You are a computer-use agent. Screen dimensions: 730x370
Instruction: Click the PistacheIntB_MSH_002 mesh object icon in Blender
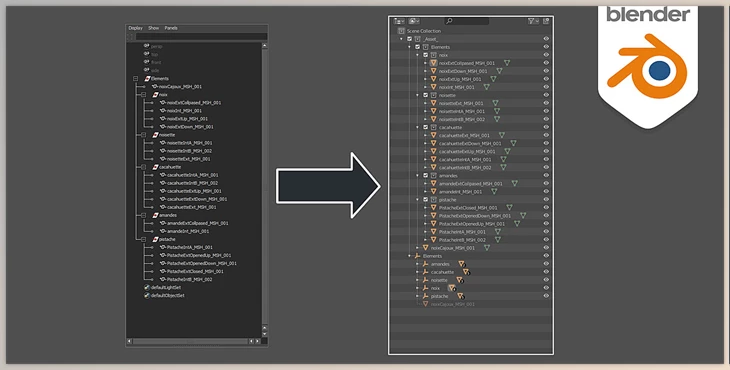click(x=433, y=240)
